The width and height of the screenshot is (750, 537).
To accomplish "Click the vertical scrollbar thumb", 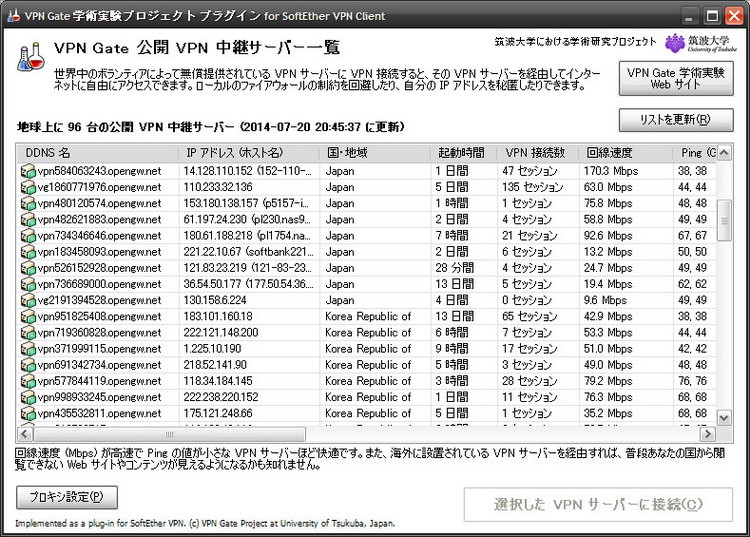I will click(x=724, y=220).
